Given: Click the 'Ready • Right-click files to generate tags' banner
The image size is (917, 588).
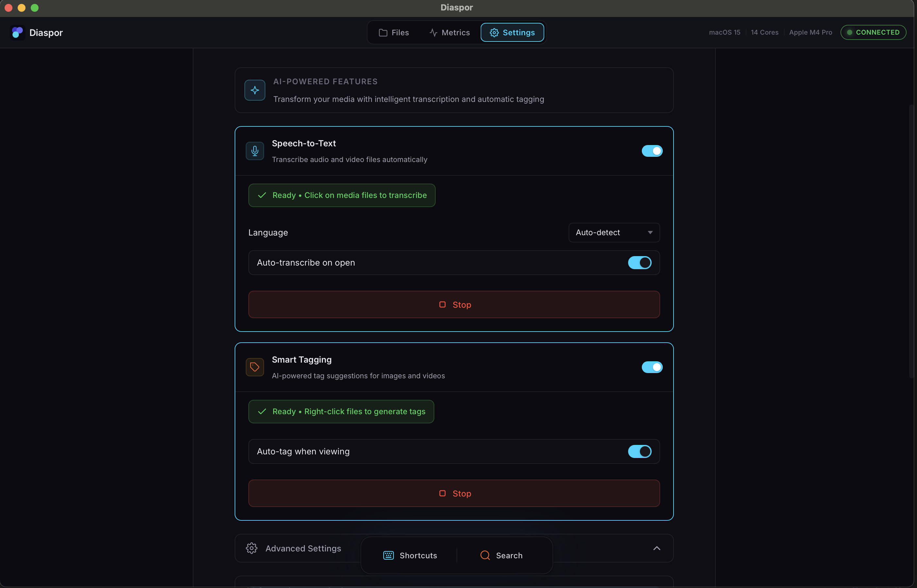Looking at the screenshot, I should pos(341,412).
